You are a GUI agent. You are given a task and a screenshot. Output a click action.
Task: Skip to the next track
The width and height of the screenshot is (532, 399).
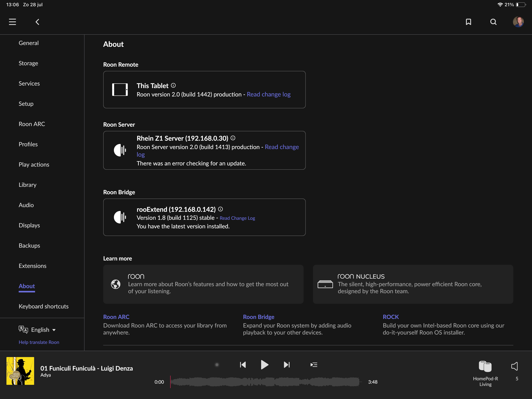[287, 365]
